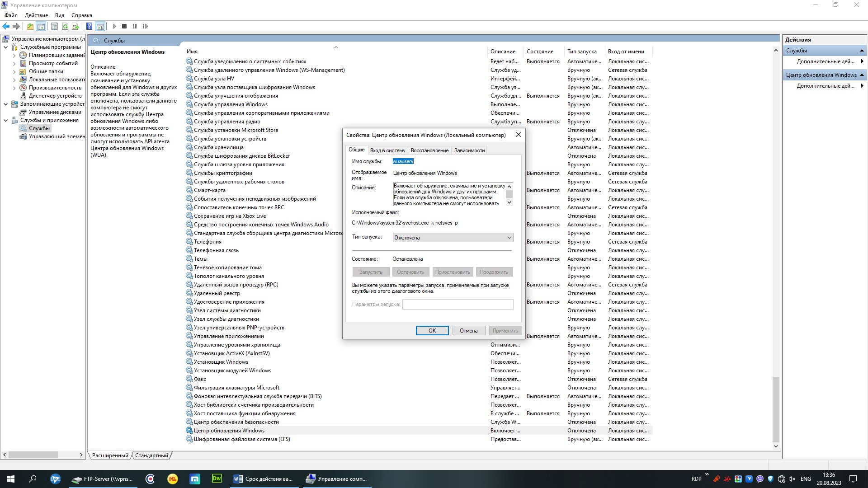Viewport: 868px width, 488px height.
Task: Switch to the Вход в систему tab
Action: [387, 150]
